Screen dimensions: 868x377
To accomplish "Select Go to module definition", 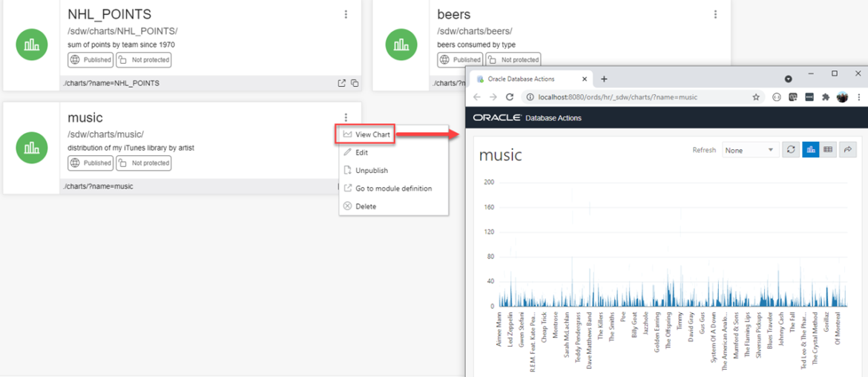I will coord(393,188).
